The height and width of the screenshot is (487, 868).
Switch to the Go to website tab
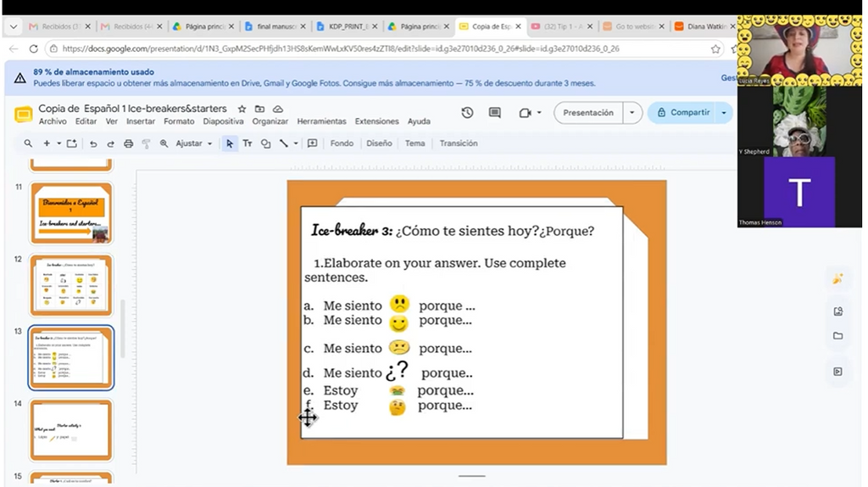click(633, 26)
